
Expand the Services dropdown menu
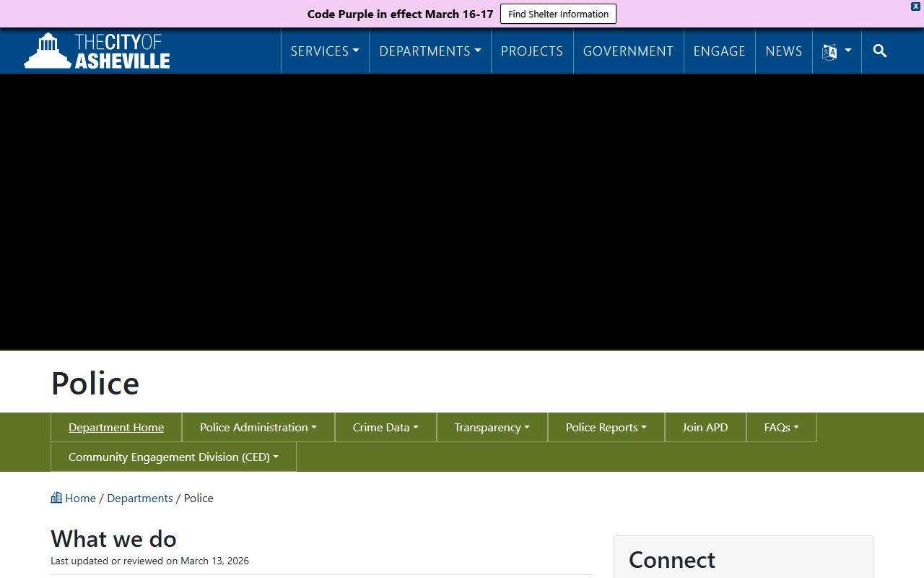(x=324, y=51)
